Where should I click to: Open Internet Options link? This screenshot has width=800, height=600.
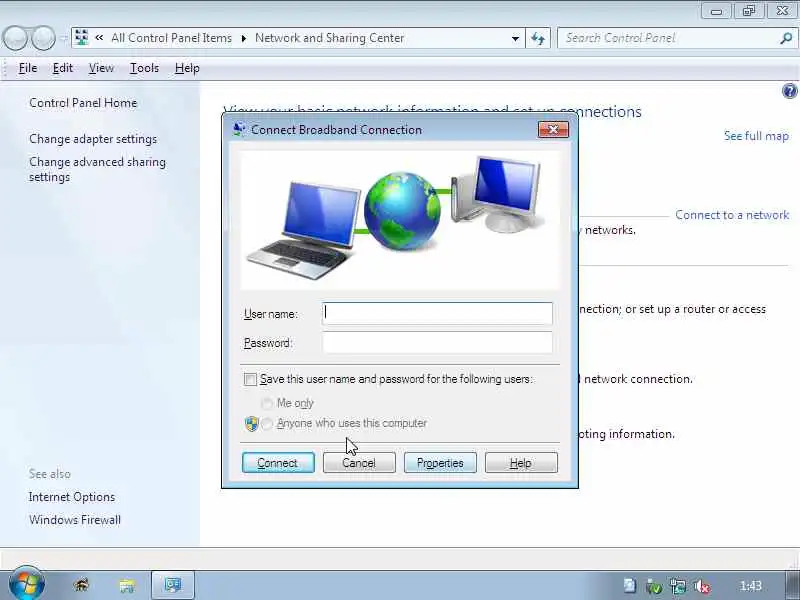72,497
